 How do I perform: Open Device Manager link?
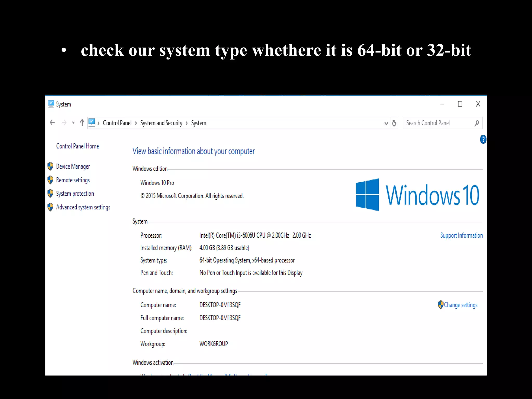point(73,166)
